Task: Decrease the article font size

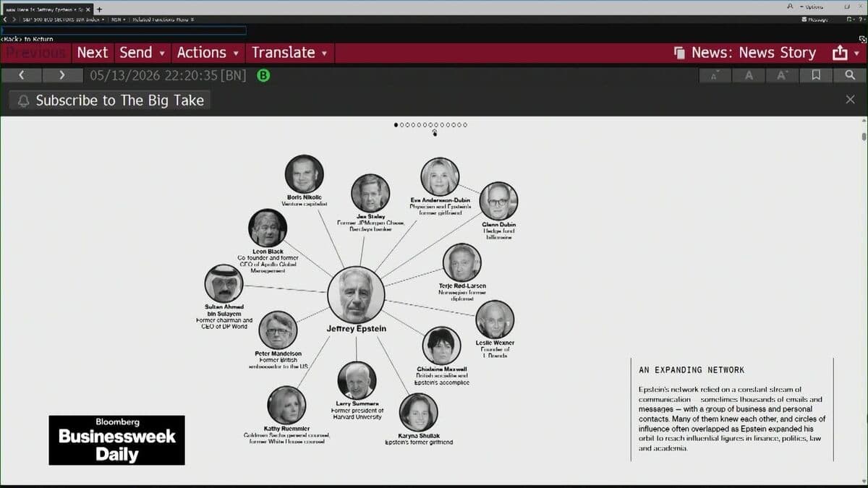Action: pos(715,75)
